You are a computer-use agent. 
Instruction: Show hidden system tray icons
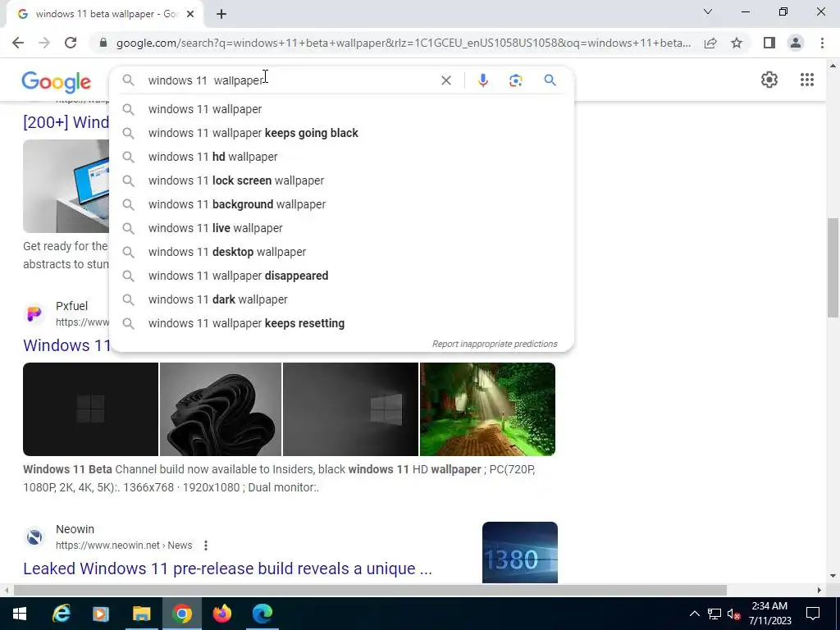coord(694,614)
